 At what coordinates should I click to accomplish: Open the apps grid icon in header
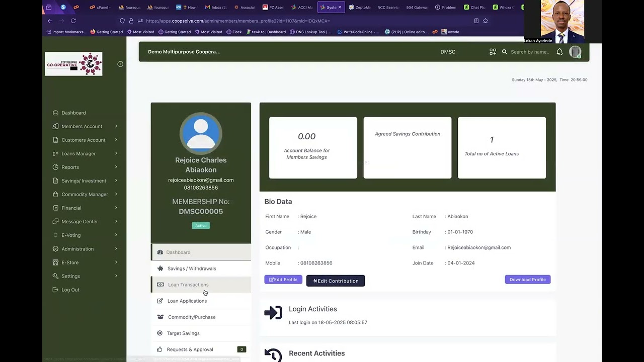(493, 52)
